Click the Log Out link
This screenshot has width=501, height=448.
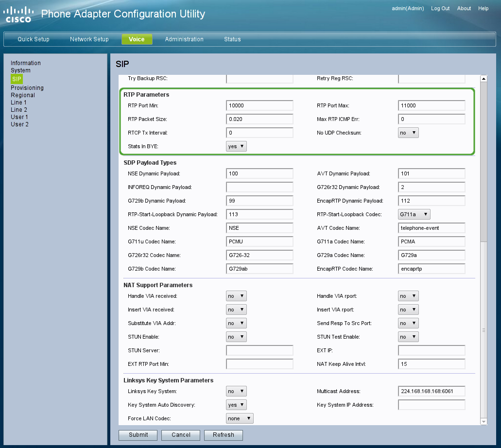point(440,8)
